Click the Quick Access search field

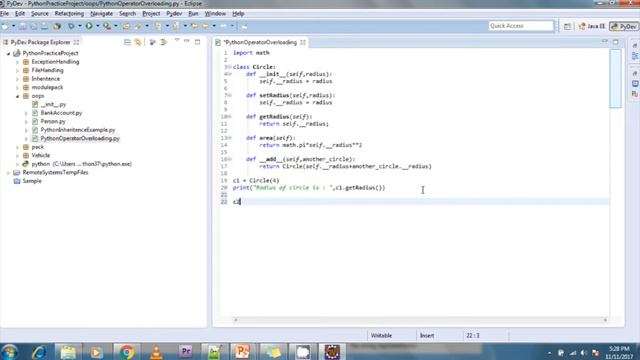(521, 26)
